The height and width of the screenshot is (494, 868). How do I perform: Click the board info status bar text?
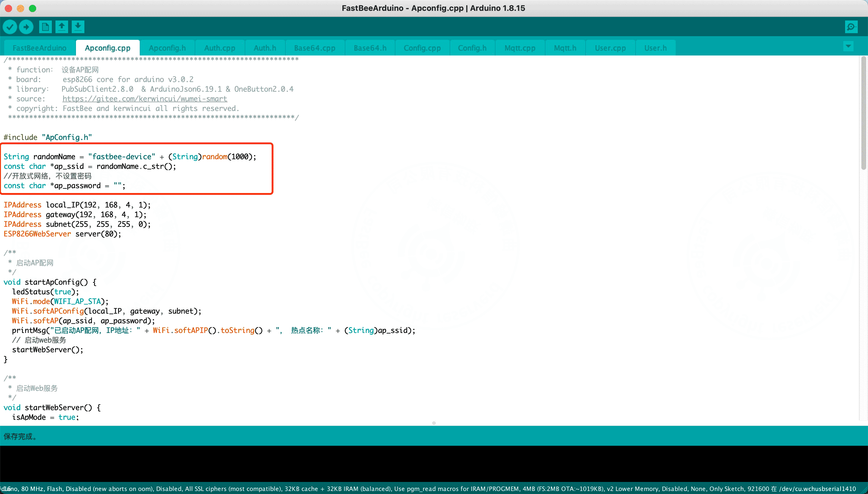click(x=428, y=489)
